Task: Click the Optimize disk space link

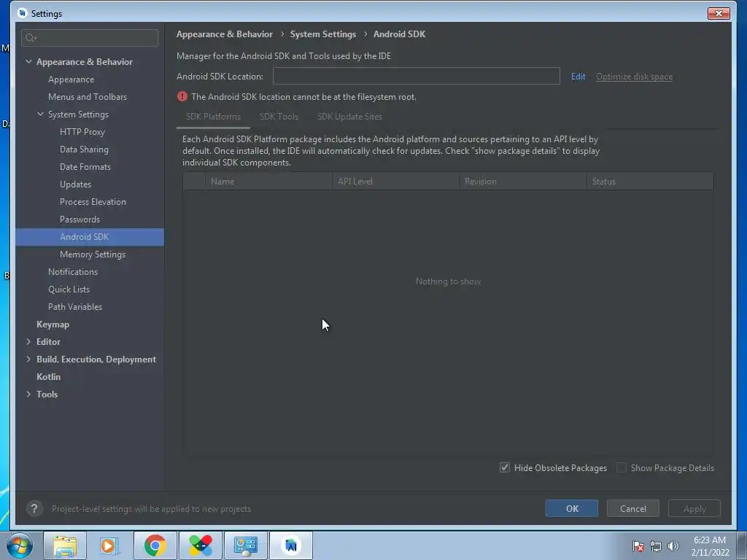Action: coord(634,77)
